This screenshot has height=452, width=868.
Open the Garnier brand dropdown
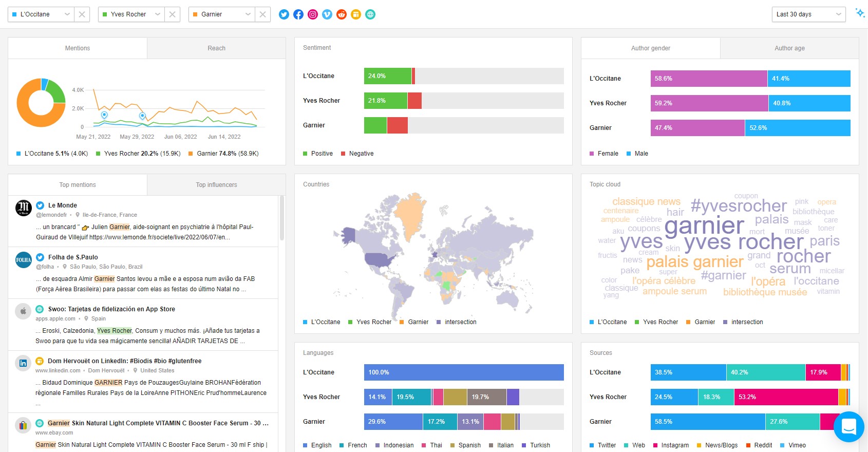(x=222, y=14)
